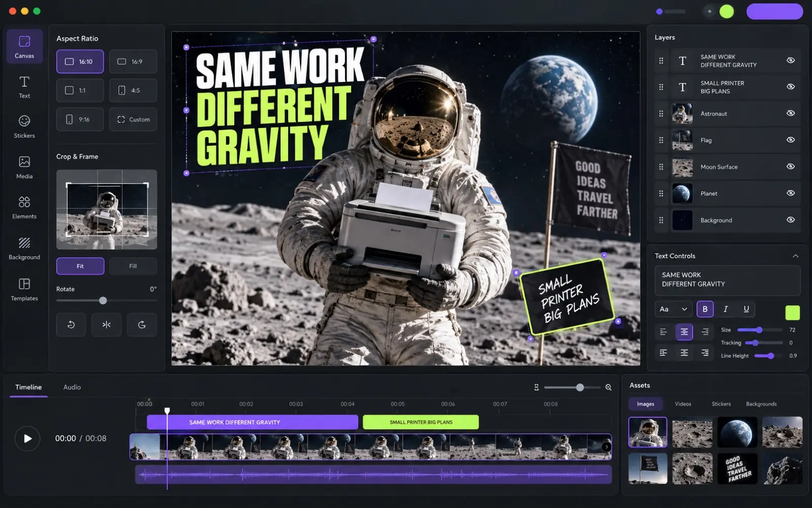The height and width of the screenshot is (508, 812).
Task: Hide the Astronaut layer
Action: [791, 113]
